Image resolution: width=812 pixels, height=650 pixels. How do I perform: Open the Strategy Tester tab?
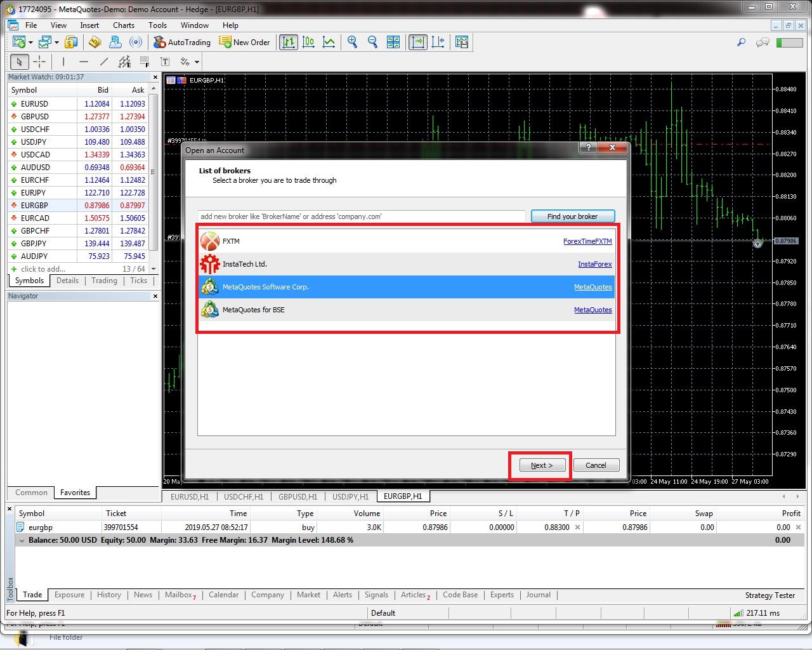tap(769, 595)
